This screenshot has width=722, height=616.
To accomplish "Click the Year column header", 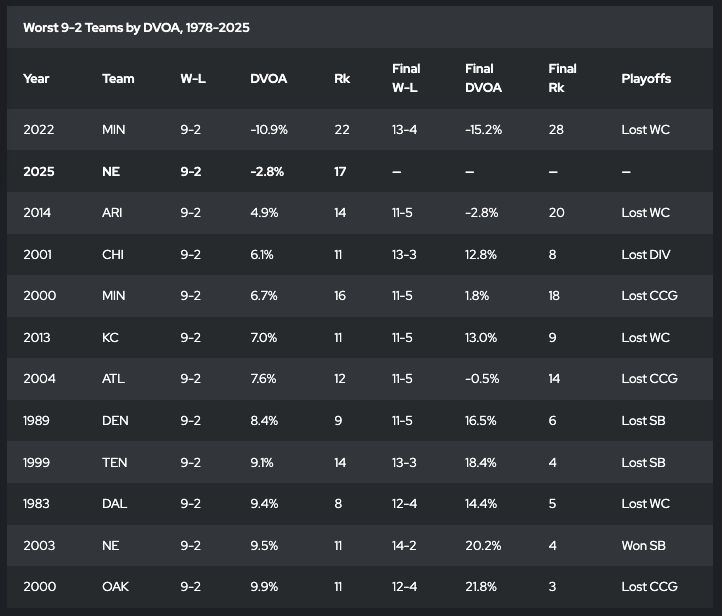I will (36, 79).
